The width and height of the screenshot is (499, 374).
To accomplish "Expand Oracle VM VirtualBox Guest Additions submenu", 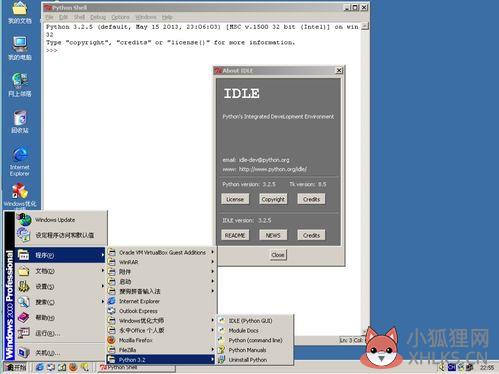I will coord(161,253).
